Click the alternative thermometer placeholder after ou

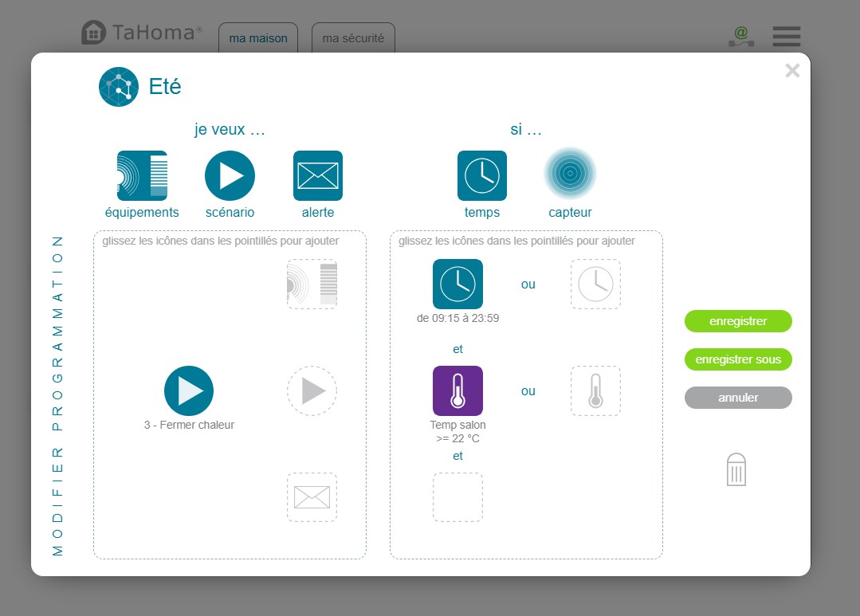point(595,390)
